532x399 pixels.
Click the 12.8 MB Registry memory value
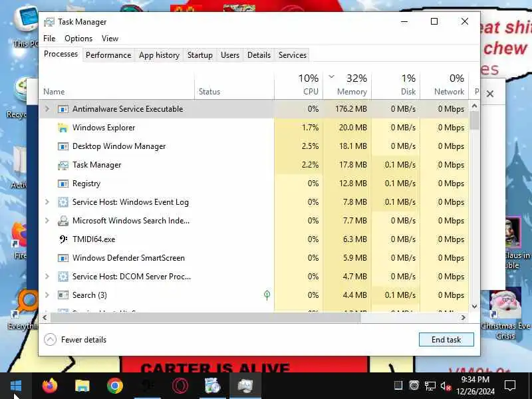tap(353, 184)
